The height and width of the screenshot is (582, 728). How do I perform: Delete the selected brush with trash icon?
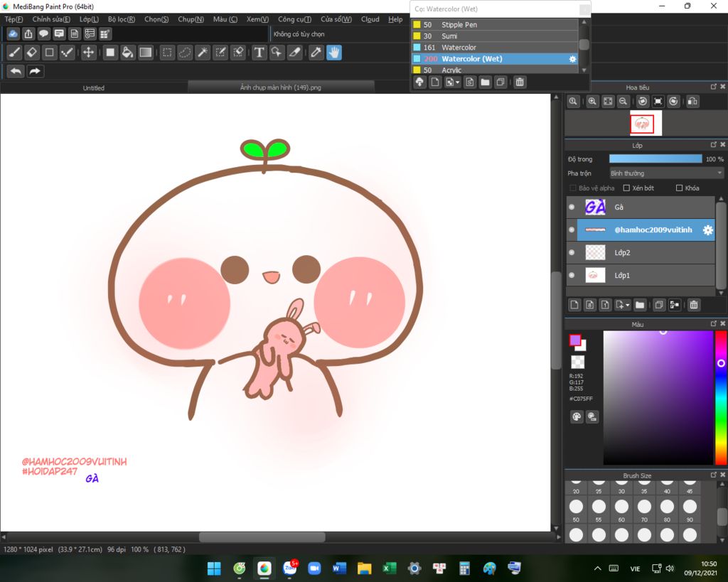click(520, 82)
